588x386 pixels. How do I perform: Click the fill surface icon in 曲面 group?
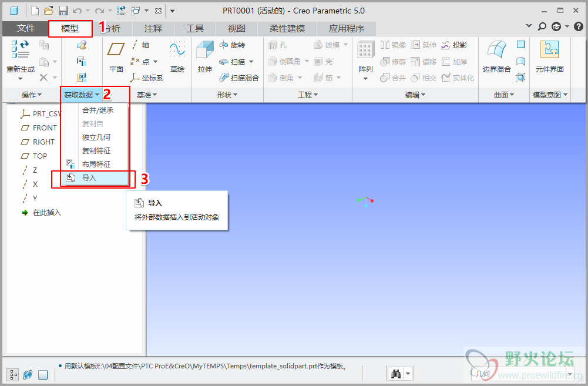pyautogui.click(x=520, y=45)
